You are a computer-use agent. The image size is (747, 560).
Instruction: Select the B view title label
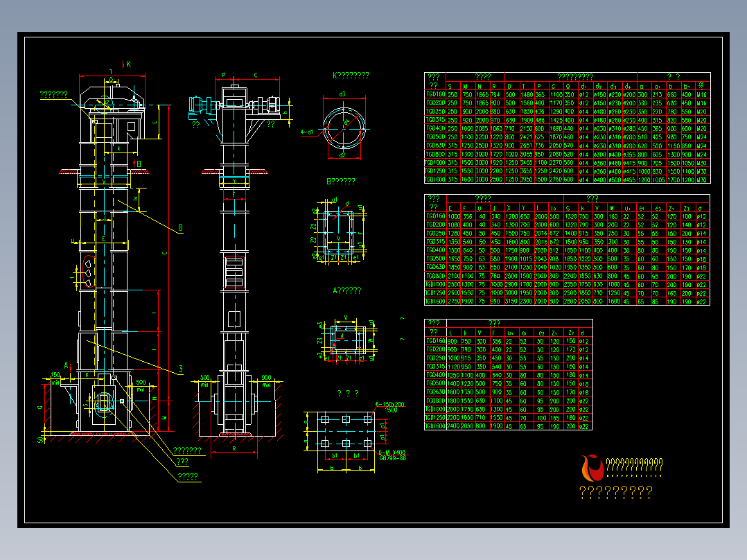point(341,182)
